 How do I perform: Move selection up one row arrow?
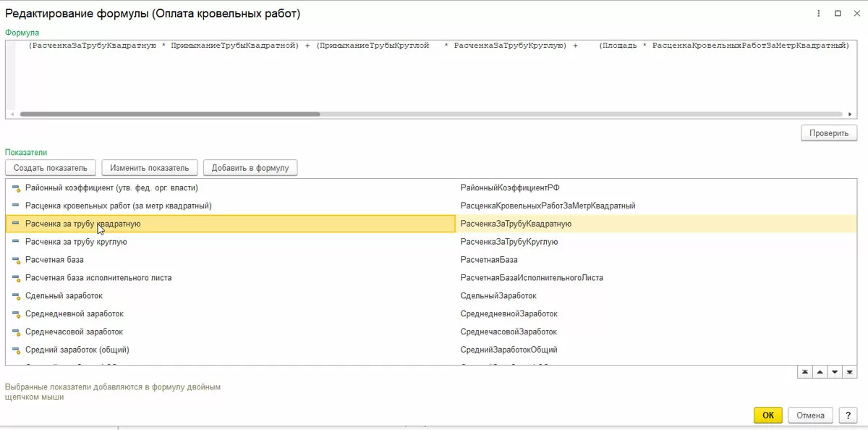pyautogui.click(x=820, y=372)
